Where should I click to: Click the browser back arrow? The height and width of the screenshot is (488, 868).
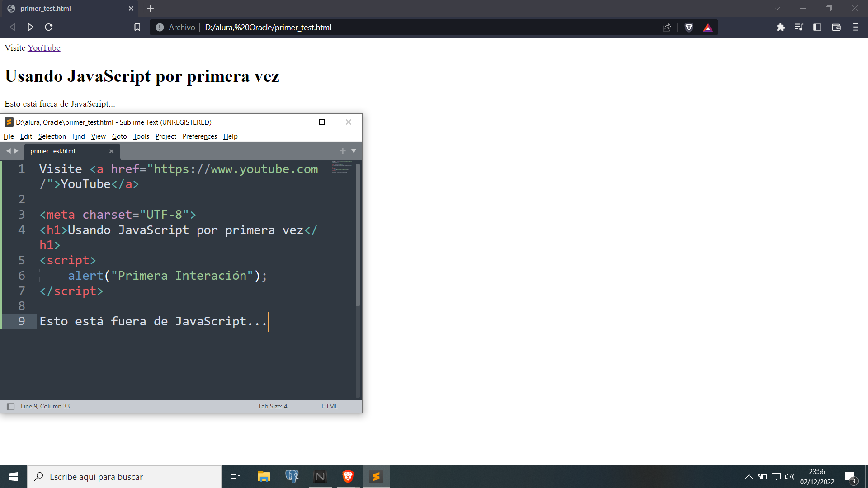click(x=13, y=27)
